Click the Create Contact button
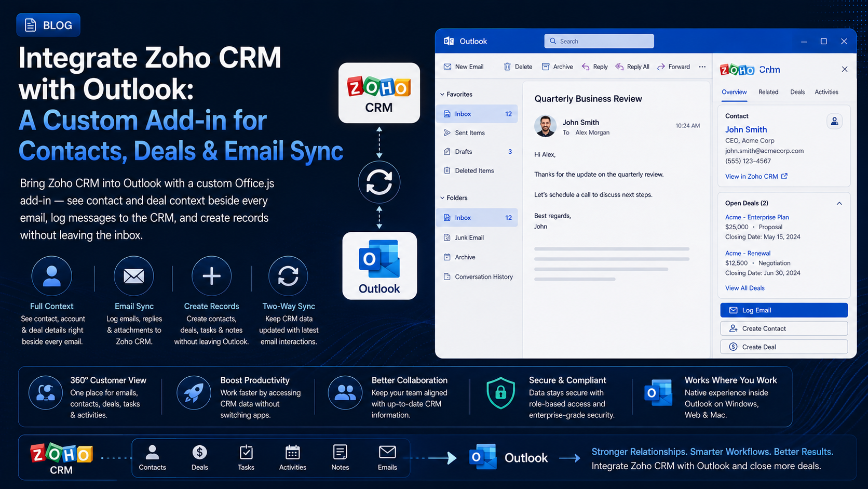This screenshot has height=489, width=868. tap(784, 328)
